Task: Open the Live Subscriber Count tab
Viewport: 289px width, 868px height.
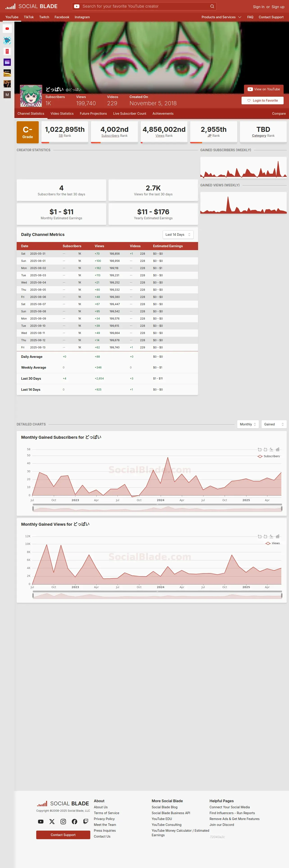Action: (129, 114)
